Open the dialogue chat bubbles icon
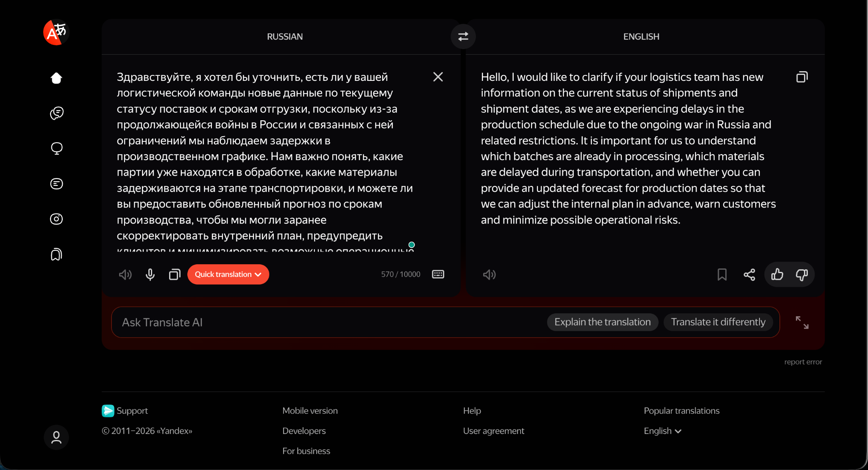 [56, 113]
